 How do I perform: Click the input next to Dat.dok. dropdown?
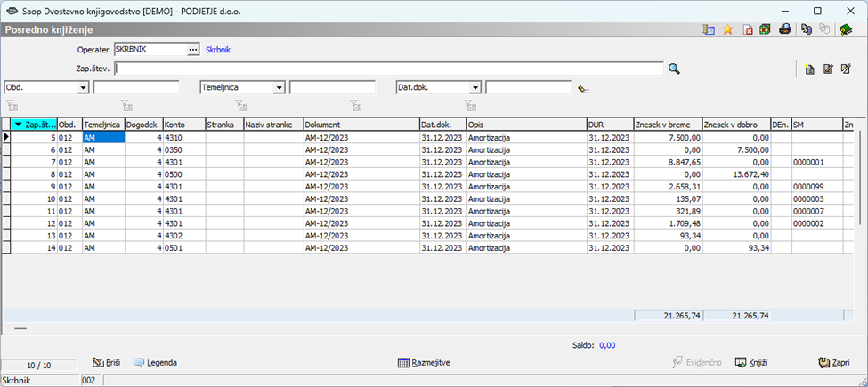click(528, 87)
